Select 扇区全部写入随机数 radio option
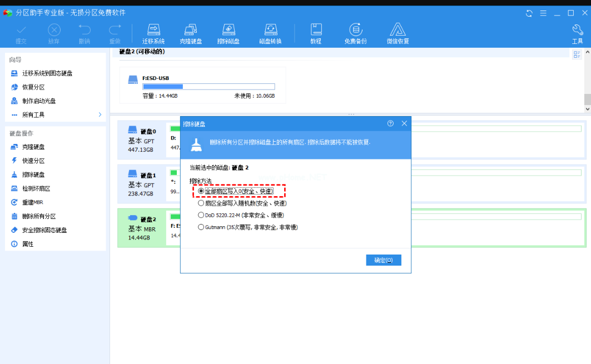 click(201, 203)
